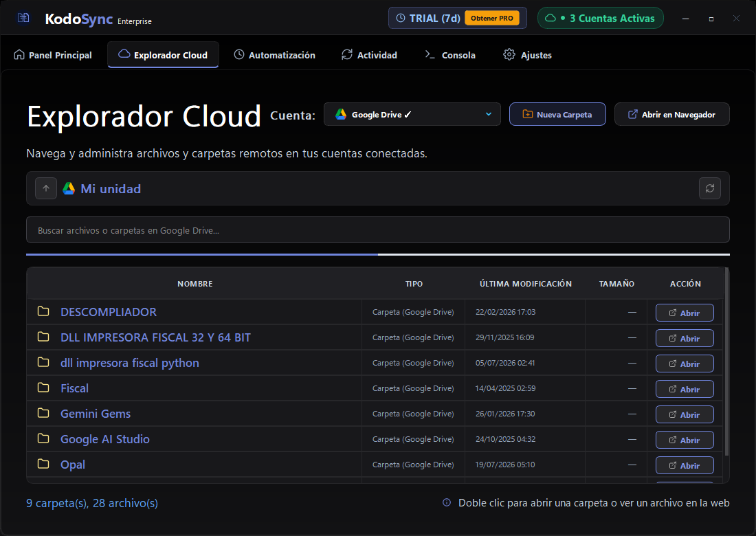The width and height of the screenshot is (756, 536).
Task: Click folder icon beside dll impresora fiscal python
Action: [x=43, y=362]
